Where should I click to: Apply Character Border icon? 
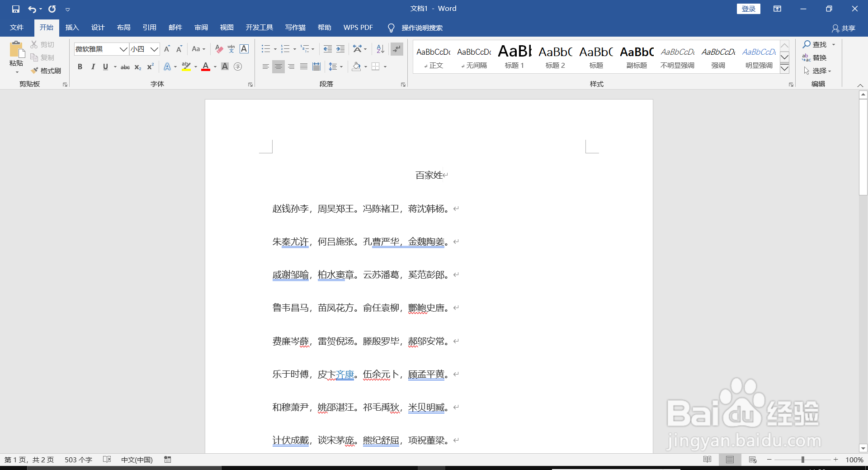coord(244,49)
